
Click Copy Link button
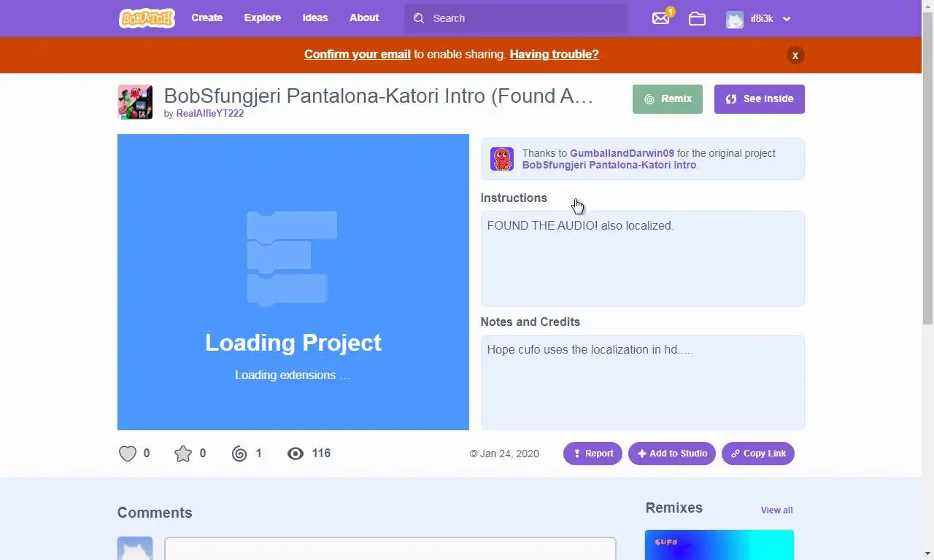coord(758,454)
